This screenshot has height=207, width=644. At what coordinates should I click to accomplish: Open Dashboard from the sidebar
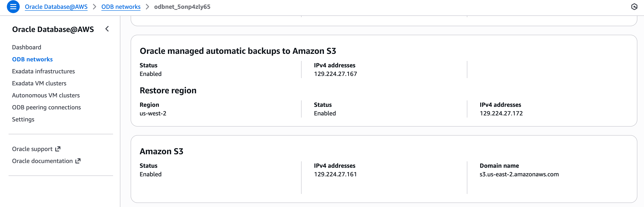[27, 47]
